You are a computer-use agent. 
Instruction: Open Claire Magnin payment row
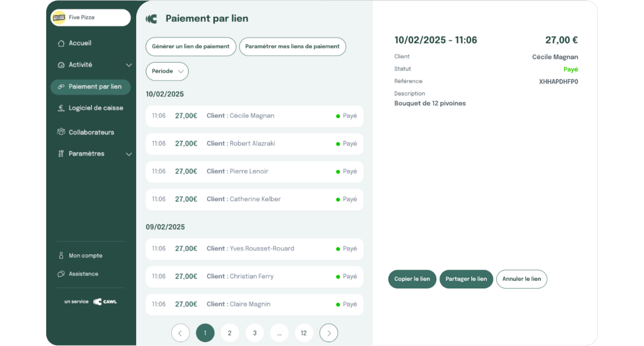(x=254, y=305)
